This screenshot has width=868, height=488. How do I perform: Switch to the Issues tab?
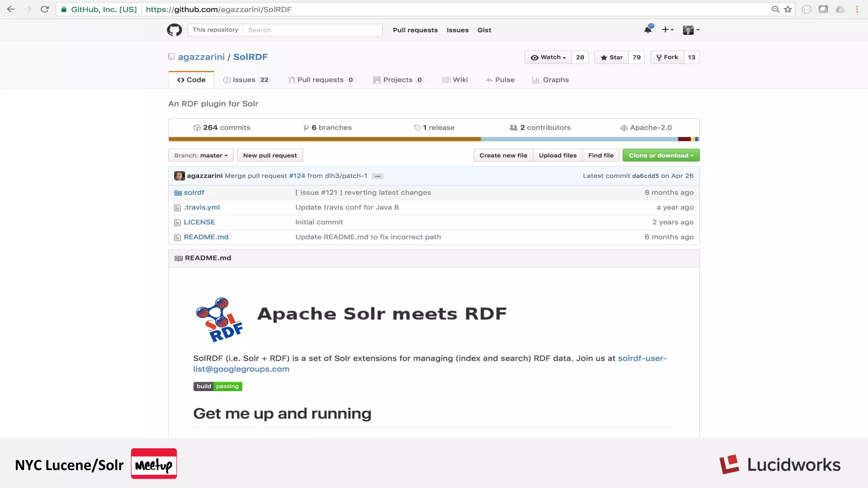tap(246, 80)
